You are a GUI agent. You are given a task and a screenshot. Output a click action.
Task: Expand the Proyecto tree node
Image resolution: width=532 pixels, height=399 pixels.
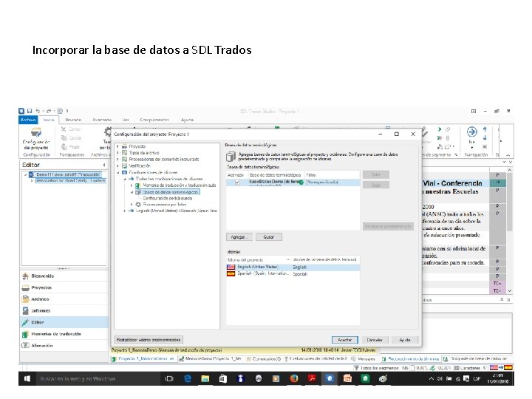(118, 146)
